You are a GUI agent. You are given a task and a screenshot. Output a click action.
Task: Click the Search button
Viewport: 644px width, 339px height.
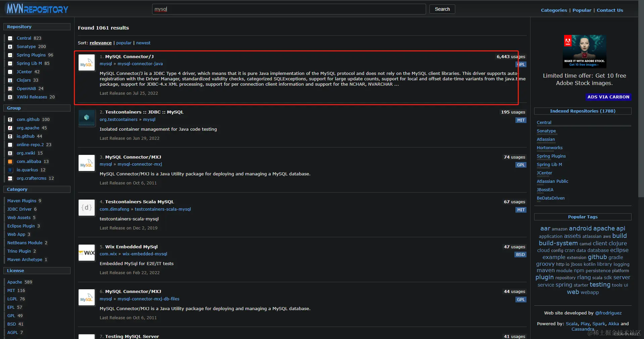point(442,9)
